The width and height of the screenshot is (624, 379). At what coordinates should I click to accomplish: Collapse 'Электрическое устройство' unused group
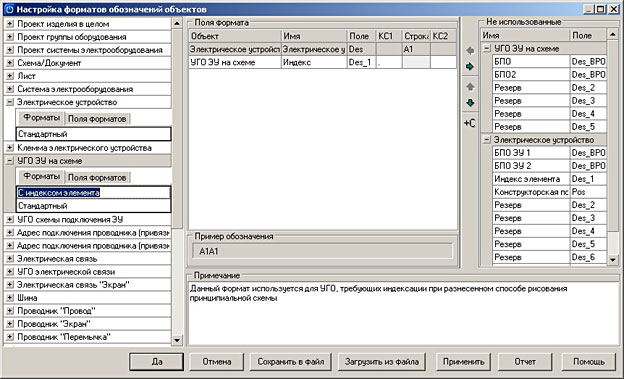487,140
